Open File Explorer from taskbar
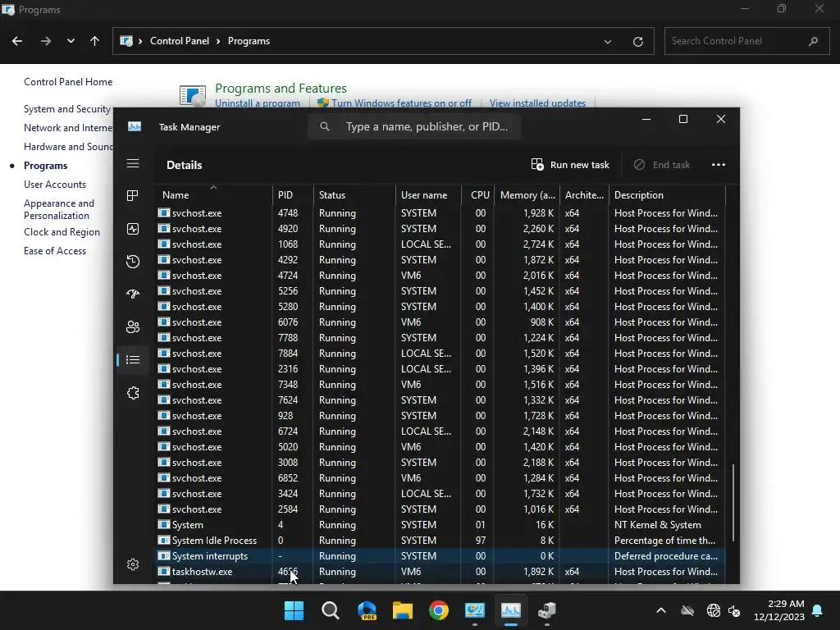The image size is (840, 630). coord(402,610)
